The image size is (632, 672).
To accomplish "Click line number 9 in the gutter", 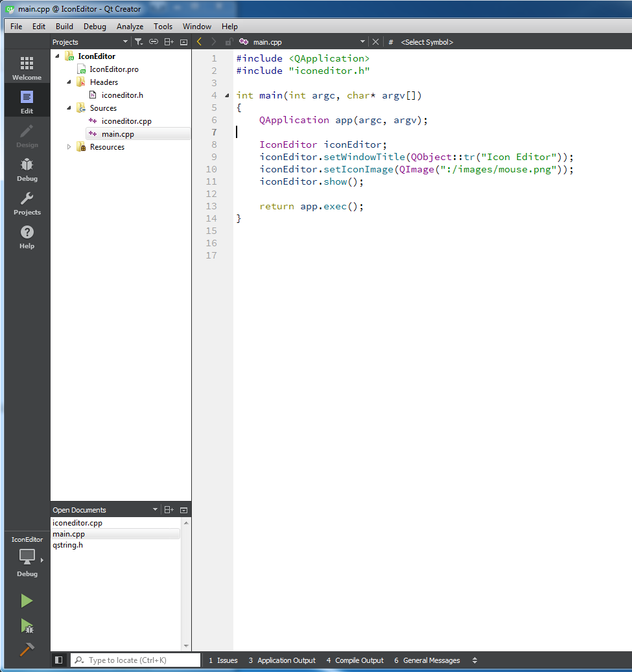I will point(214,157).
